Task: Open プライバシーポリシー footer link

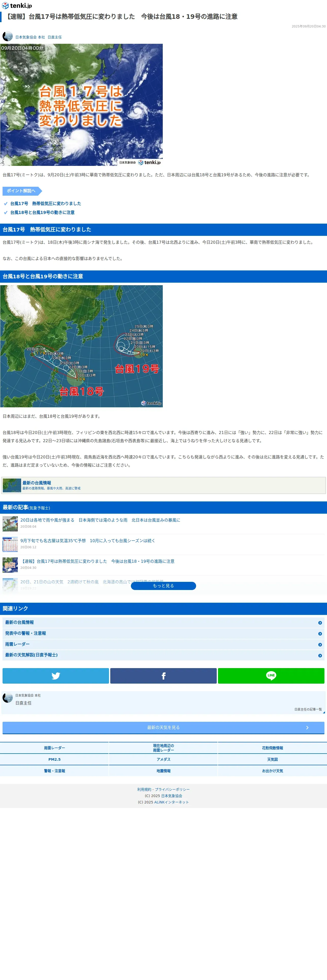Action: pos(172,789)
